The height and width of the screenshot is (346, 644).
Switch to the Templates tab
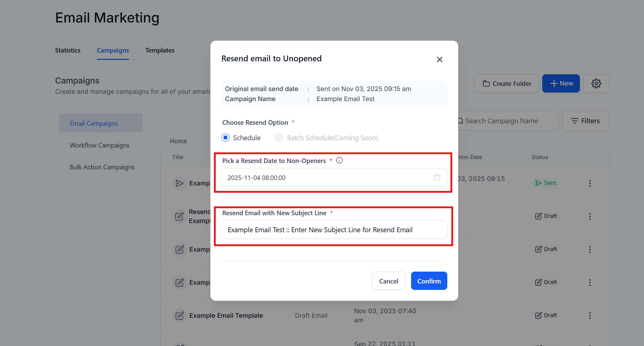[160, 50]
